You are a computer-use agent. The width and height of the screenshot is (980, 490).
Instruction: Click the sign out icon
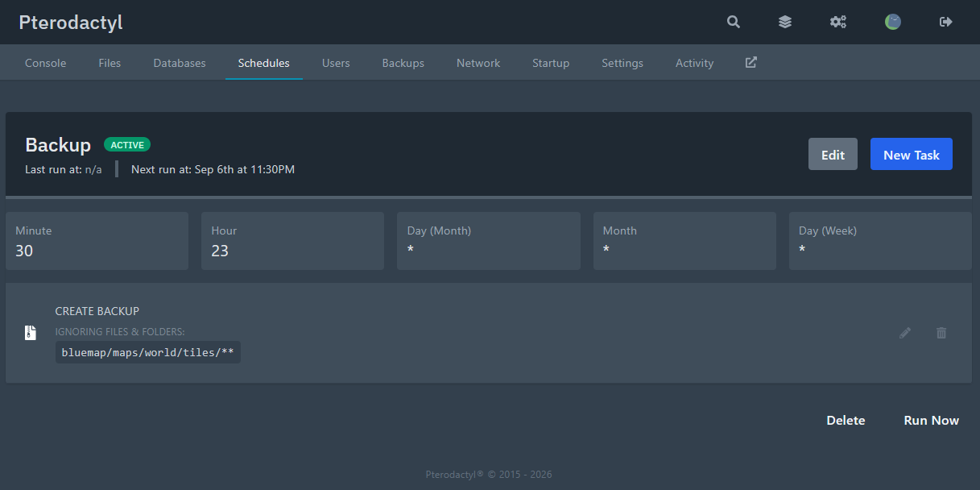pos(946,22)
